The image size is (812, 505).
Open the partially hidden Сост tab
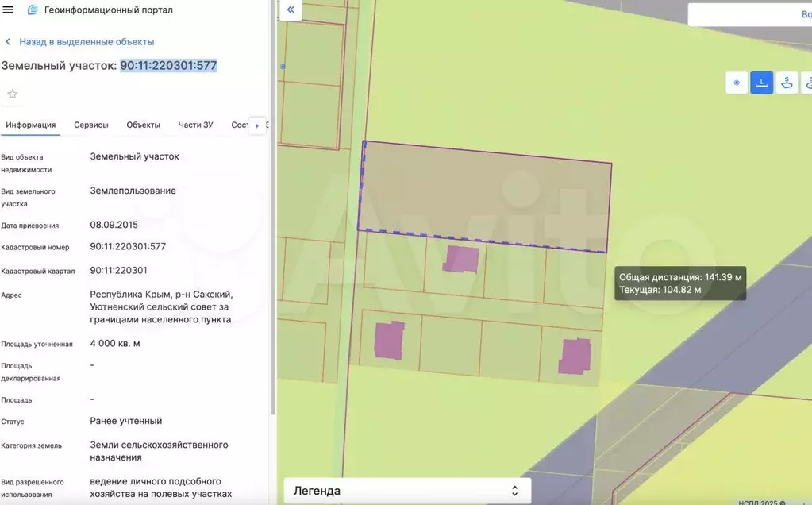click(x=239, y=125)
